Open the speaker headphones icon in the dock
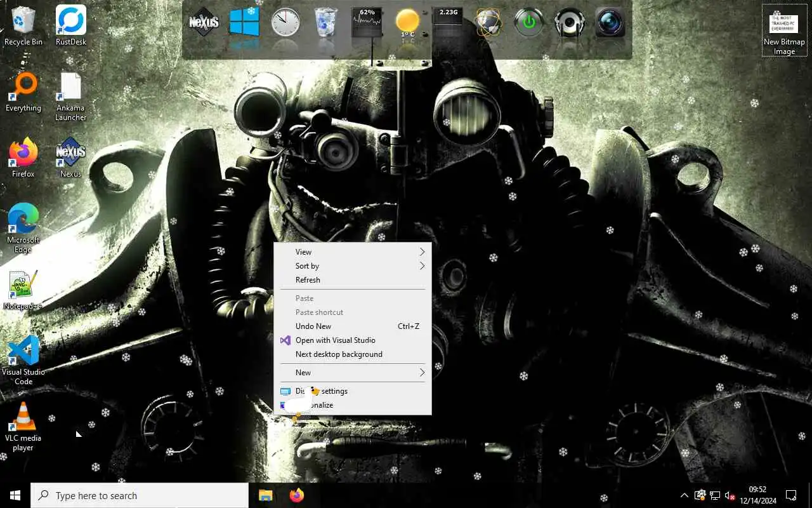Image resolution: width=812 pixels, height=508 pixels. 570,23
